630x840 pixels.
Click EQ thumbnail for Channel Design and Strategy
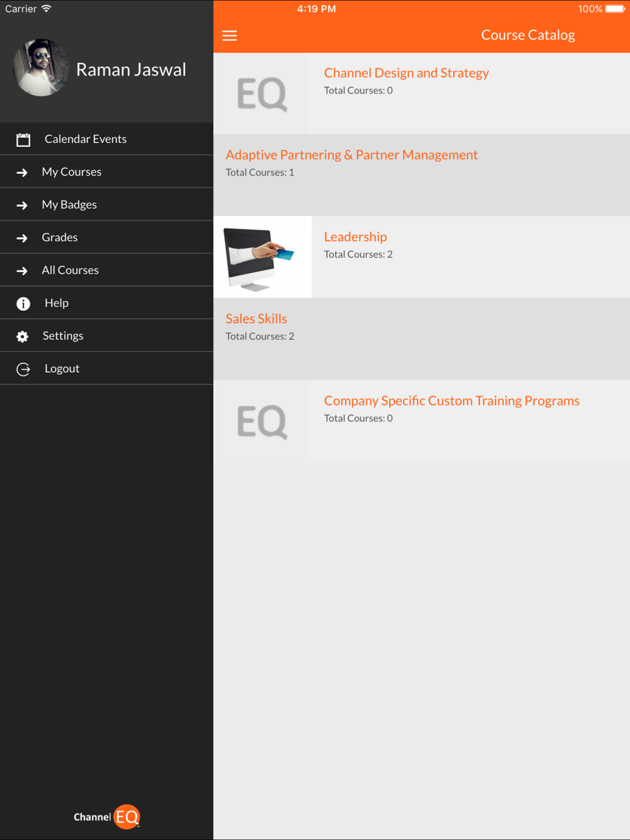[x=262, y=93]
